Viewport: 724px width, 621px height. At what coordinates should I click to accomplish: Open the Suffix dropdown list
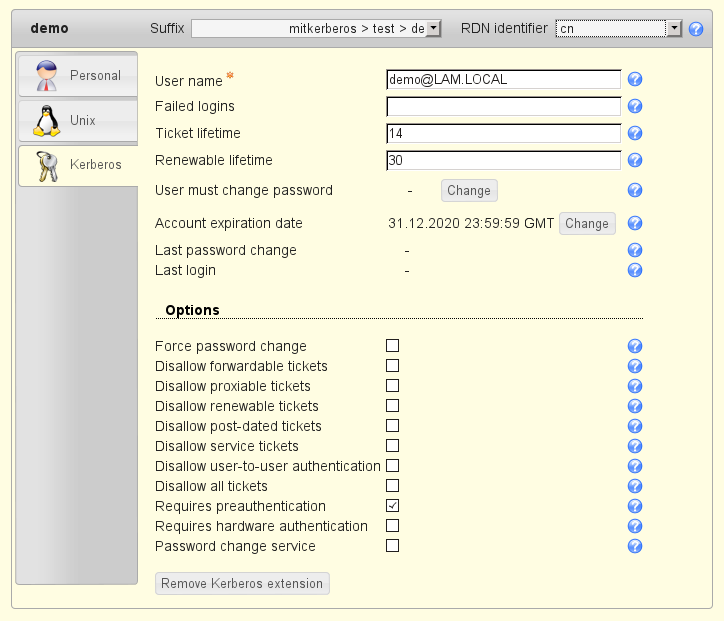point(432,29)
